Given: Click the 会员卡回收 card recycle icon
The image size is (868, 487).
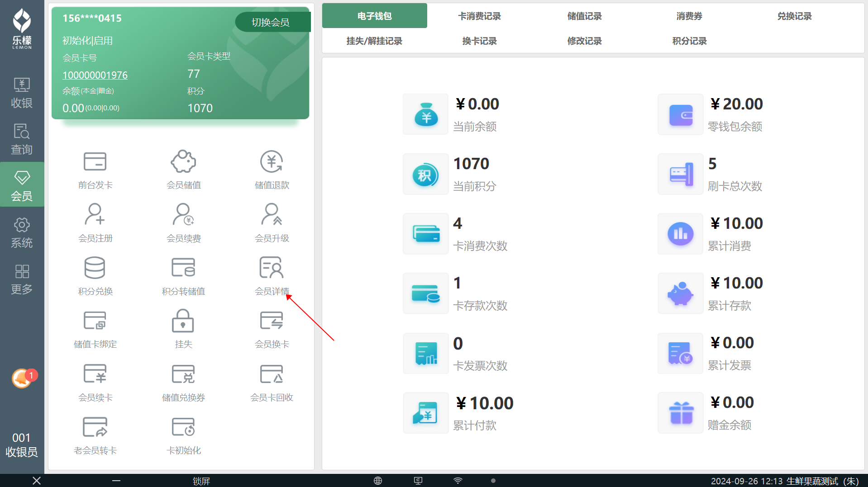Looking at the screenshot, I should click(x=272, y=374).
